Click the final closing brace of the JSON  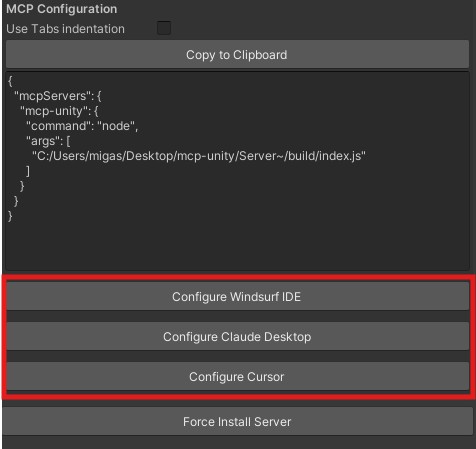(x=10, y=216)
